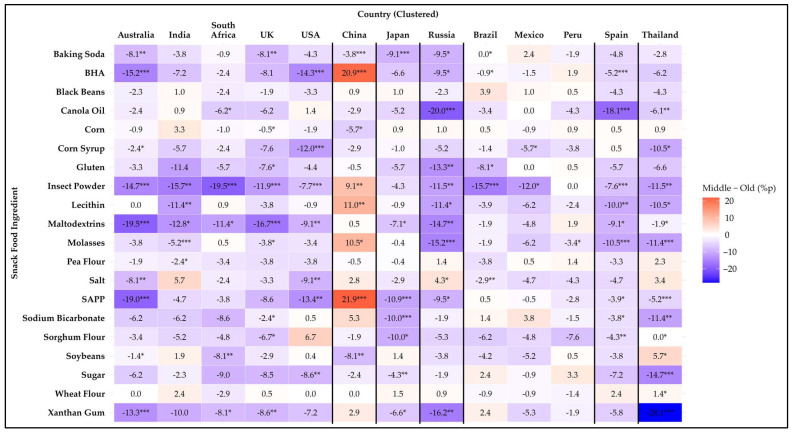Select the Middle – Old (%p) legend title
The image size is (792, 433).
coord(738,188)
